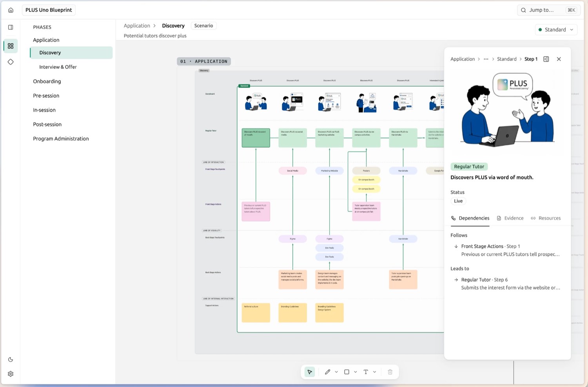588x387 pixels.
Task: Select the Posters touchpoint pill on canvas
Action: coord(366,171)
